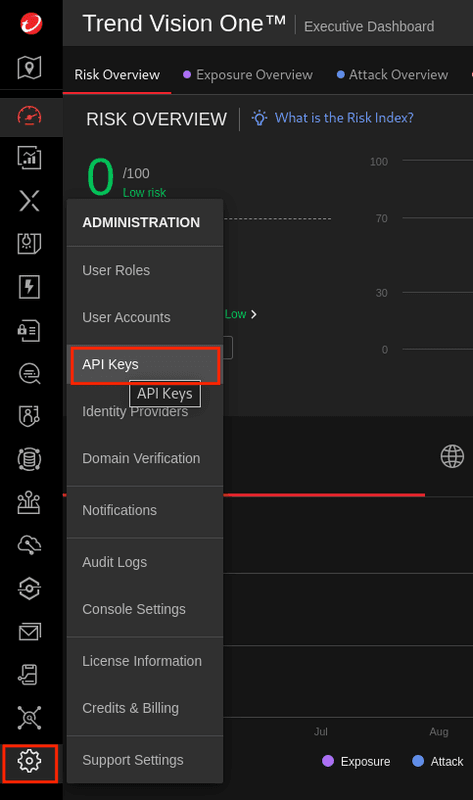Open the database circle sidebar icon

(x=30, y=459)
